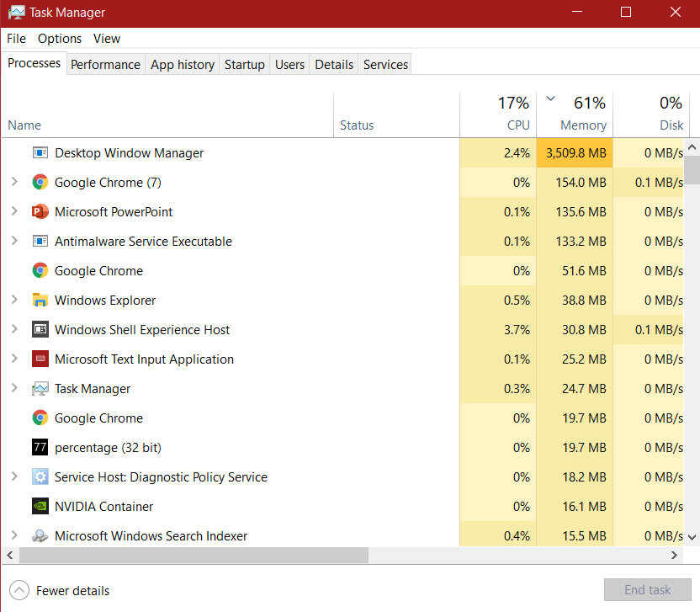
Task: Sort processes by Disk column
Action: pos(651,114)
